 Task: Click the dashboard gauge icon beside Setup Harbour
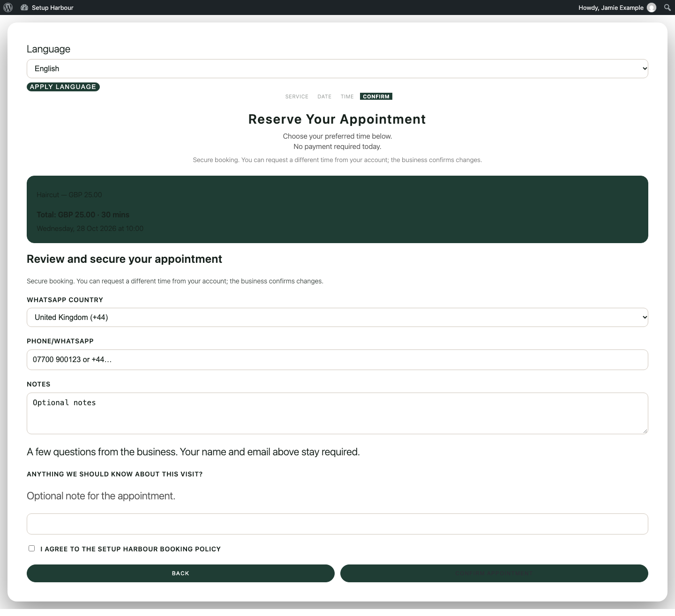point(24,7)
